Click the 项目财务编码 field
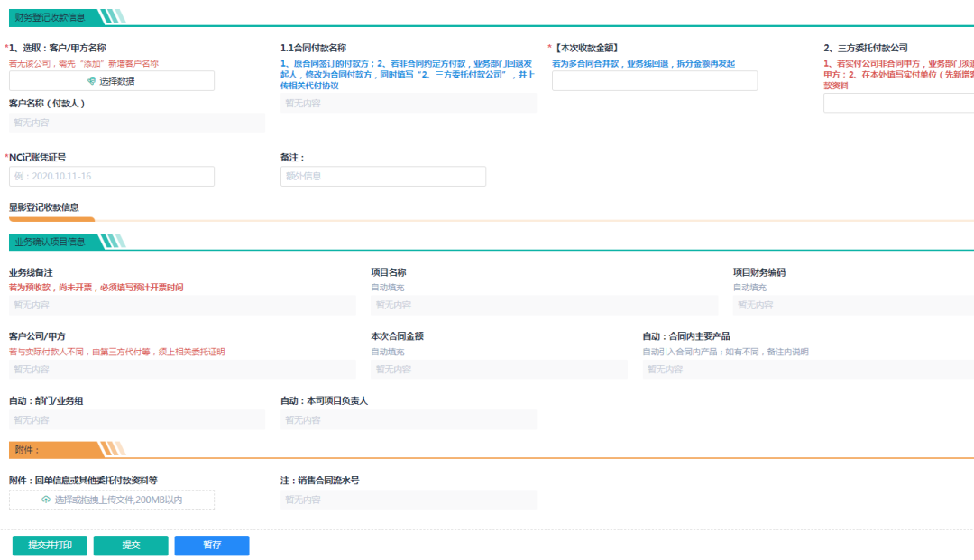 (853, 306)
